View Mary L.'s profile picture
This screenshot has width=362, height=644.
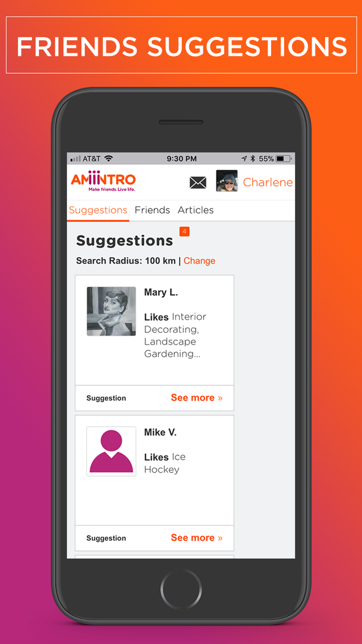coord(111,311)
